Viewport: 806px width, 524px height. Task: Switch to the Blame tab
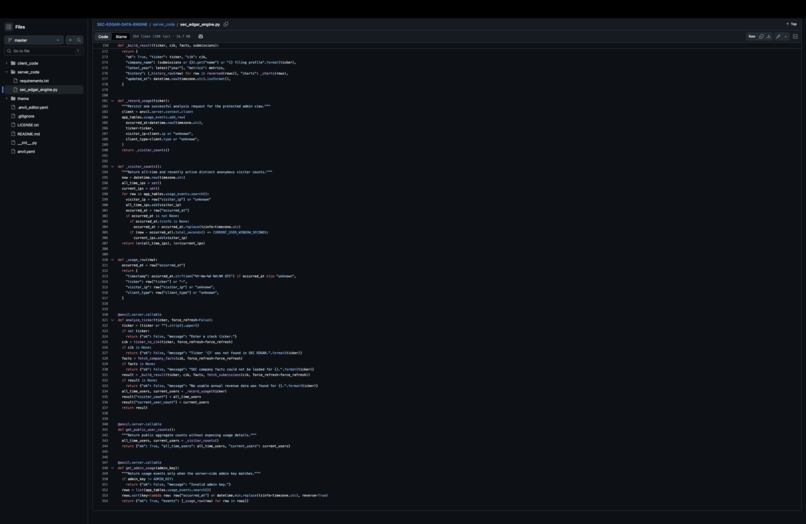coord(121,37)
